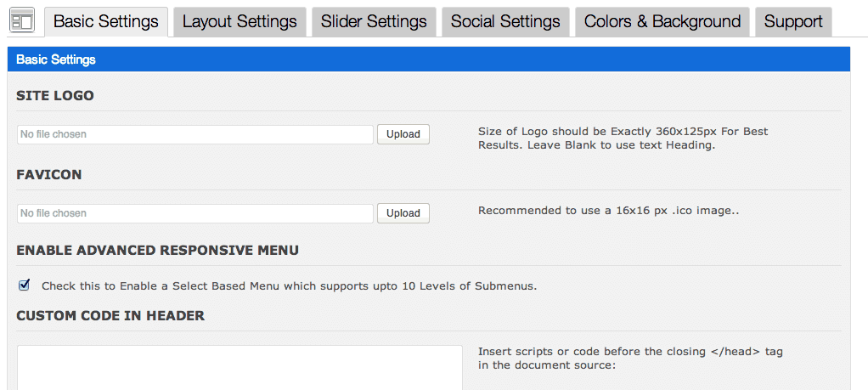
Task: Select the Colors & Background tab
Action: pyautogui.click(x=662, y=22)
